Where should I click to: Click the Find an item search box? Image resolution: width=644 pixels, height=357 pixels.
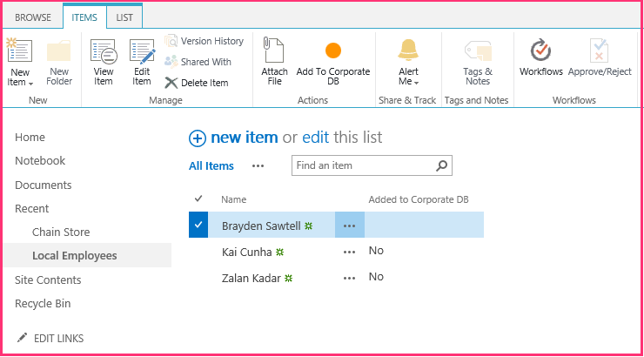(x=364, y=165)
